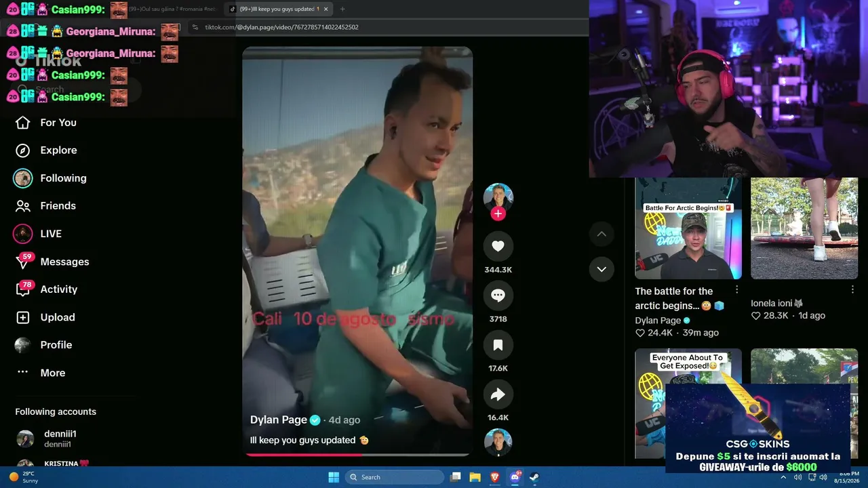
Task: Click the Upload plus icon
Action: (x=23, y=317)
